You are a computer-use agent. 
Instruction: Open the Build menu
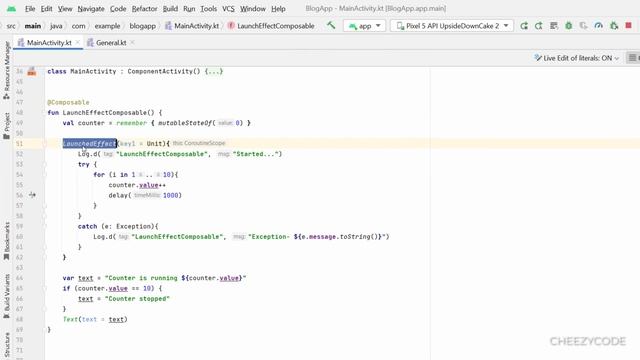[170, 9]
